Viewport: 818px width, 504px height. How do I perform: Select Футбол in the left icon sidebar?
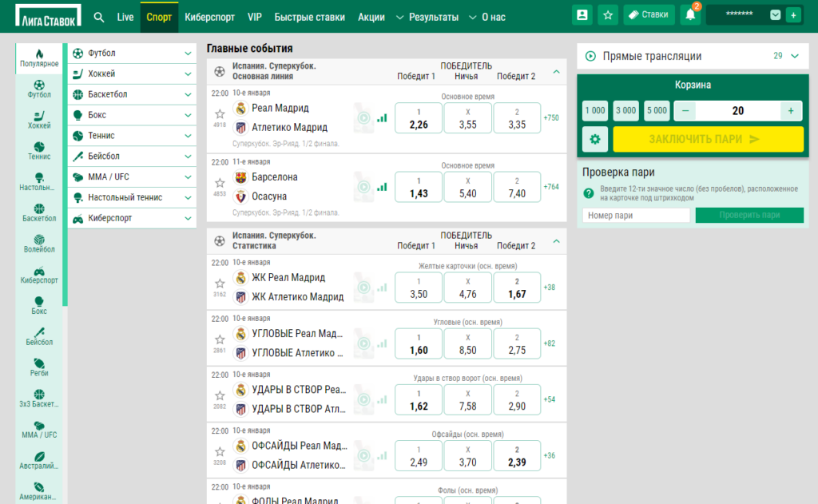point(39,89)
